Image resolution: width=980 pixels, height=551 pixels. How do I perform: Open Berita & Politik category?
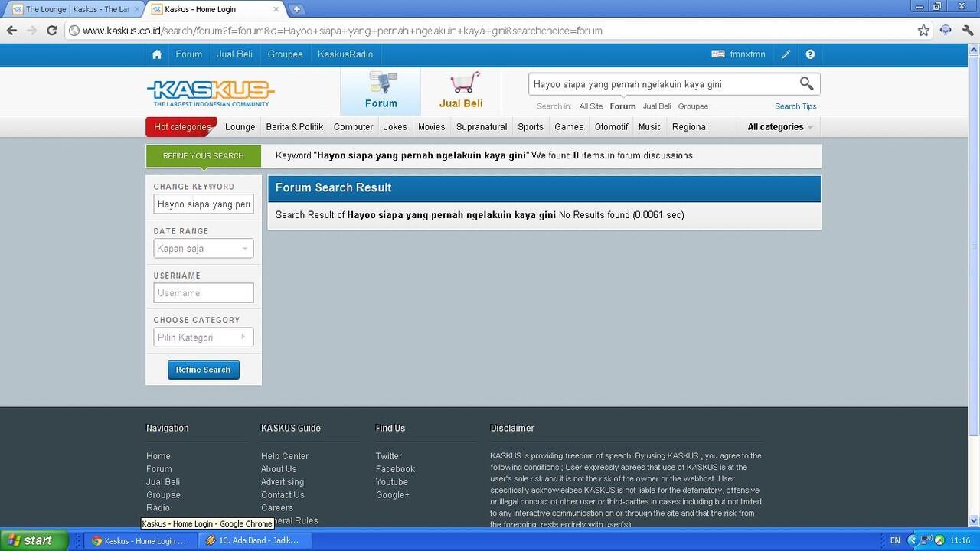(x=294, y=127)
